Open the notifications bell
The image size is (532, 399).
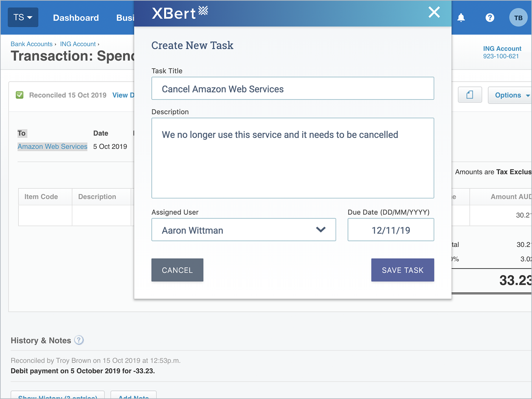pyautogui.click(x=461, y=18)
